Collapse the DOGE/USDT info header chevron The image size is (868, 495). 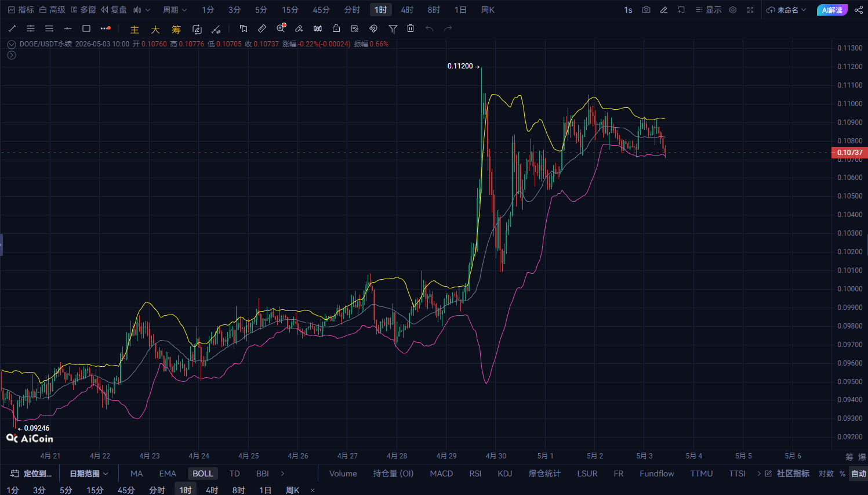(x=11, y=44)
